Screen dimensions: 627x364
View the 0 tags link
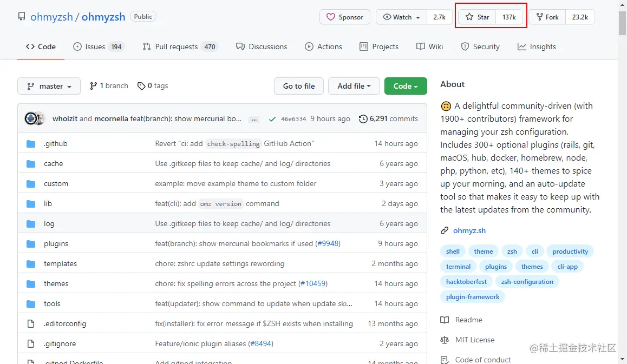[152, 86]
